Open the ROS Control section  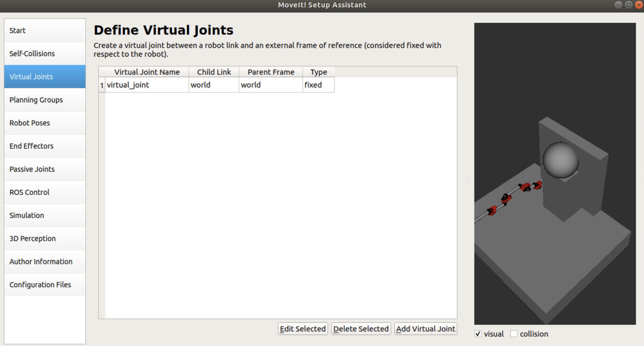pyautogui.click(x=44, y=192)
